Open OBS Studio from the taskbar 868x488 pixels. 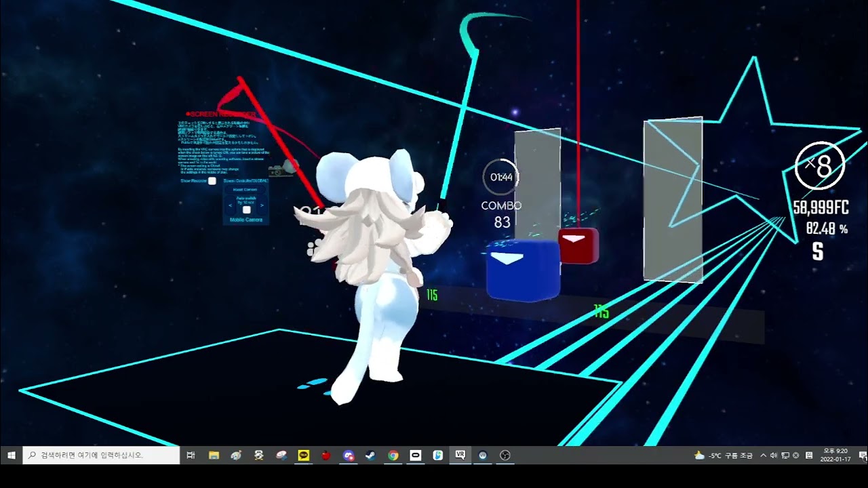(505, 455)
